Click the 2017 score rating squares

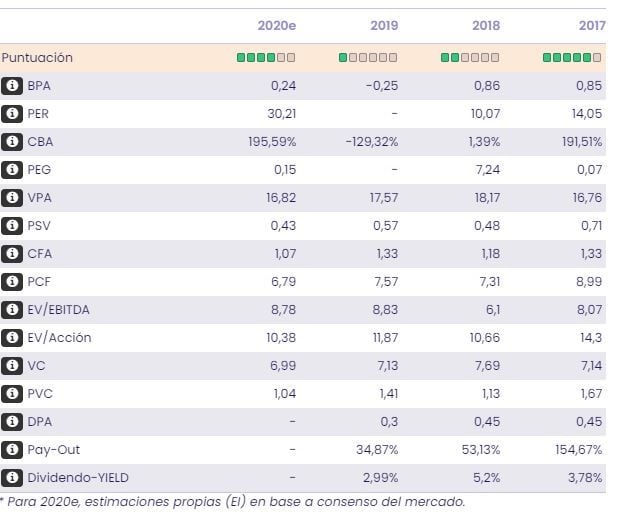pos(573,58)
